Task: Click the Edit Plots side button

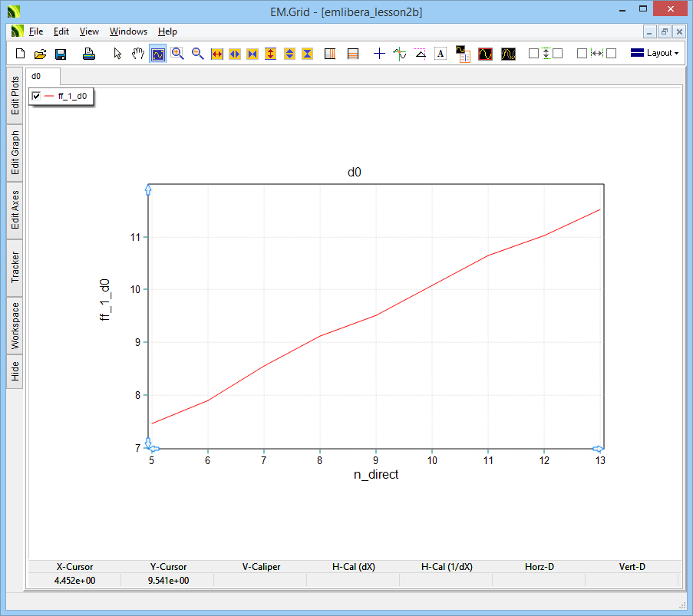Action: pos(15,96)
